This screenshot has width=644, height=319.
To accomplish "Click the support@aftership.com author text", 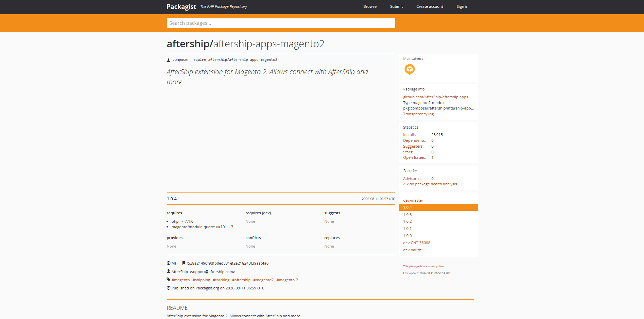I will point(212,272).
